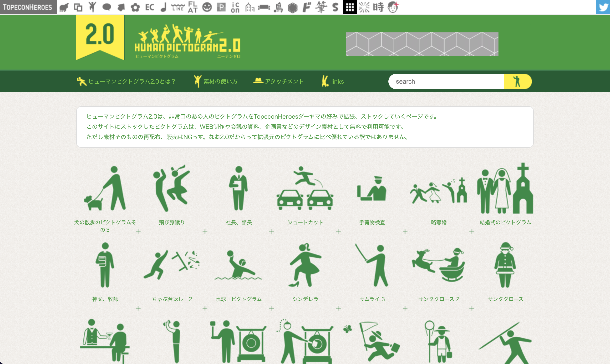Click the Twitter bird icon

pos(603,7)
